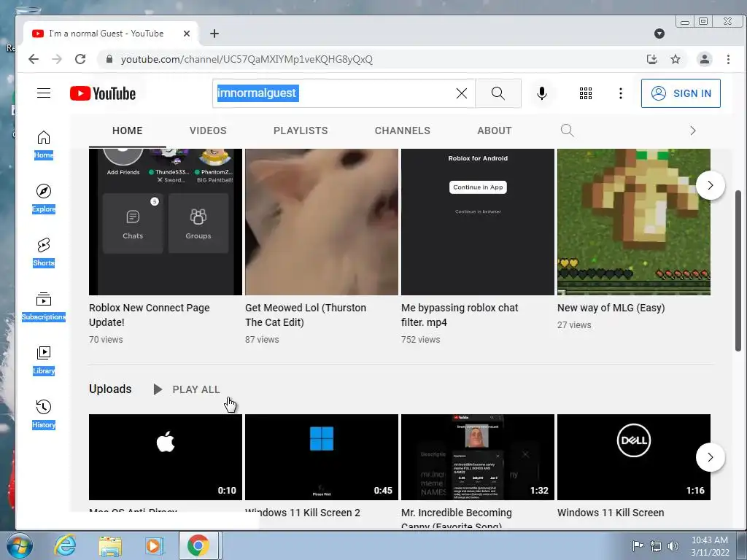Go to Home in the sidebar

44,145
